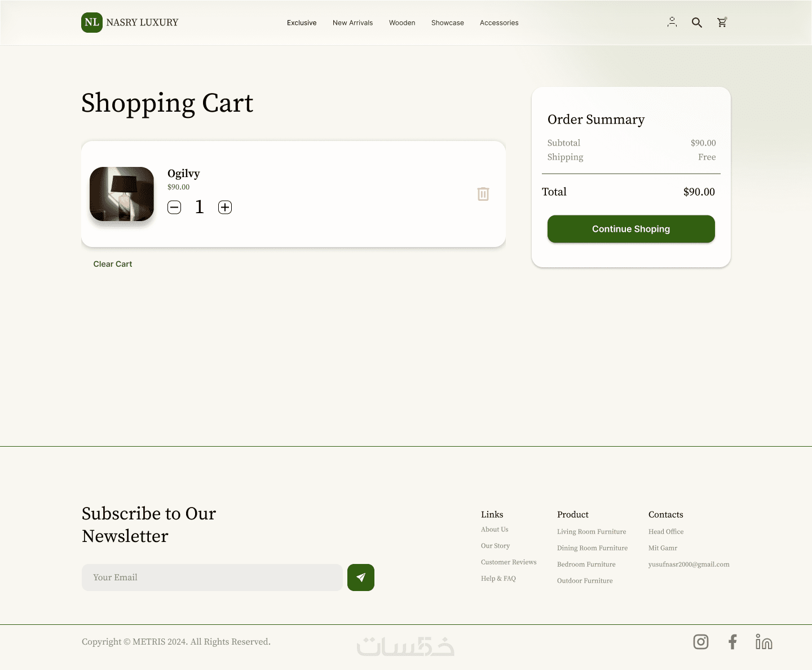Open the shopping cart icon in header
The width and height of the screenshot is (812, 670).
722,23
